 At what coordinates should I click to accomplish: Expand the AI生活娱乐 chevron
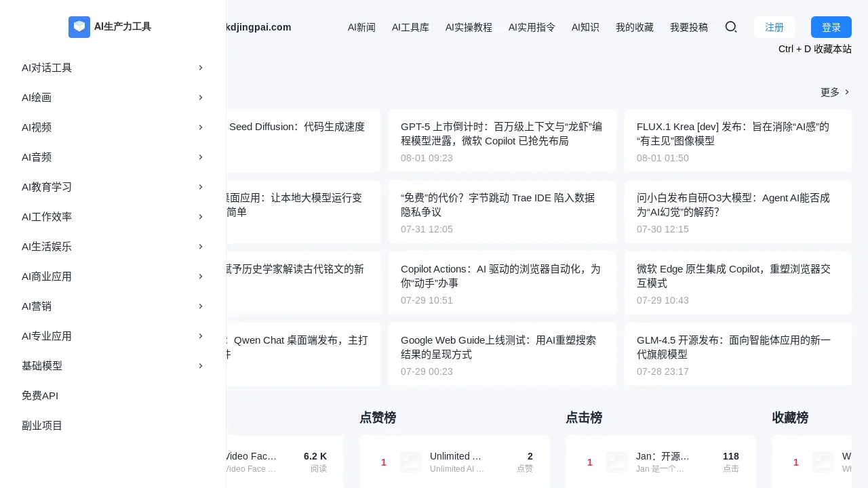(x=201, y=247)
